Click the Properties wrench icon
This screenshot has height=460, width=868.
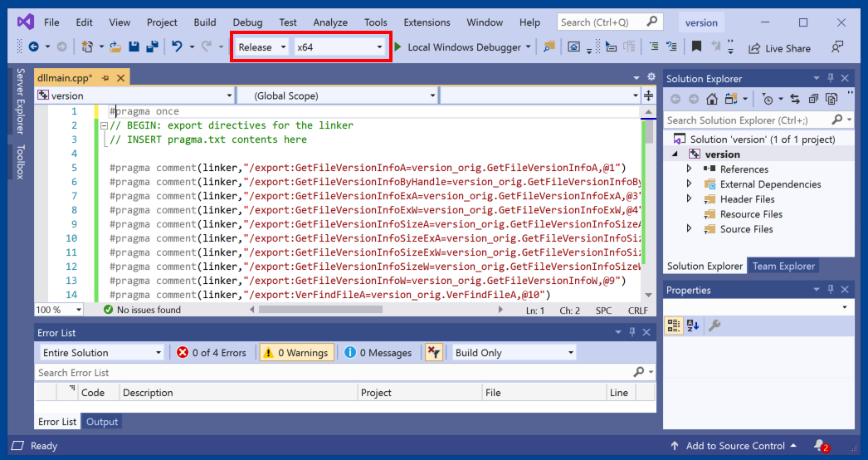pos(714,325)
